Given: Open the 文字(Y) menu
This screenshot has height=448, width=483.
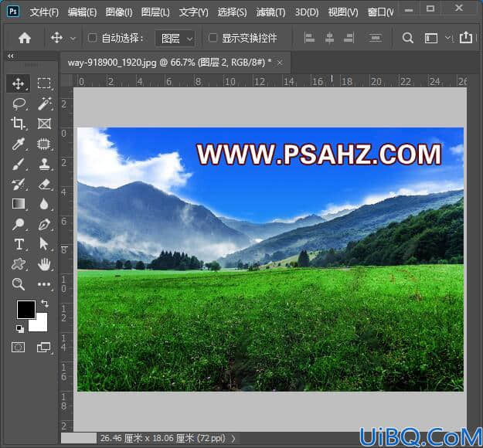Looking at the screenshot, I should tap(194, 12).
